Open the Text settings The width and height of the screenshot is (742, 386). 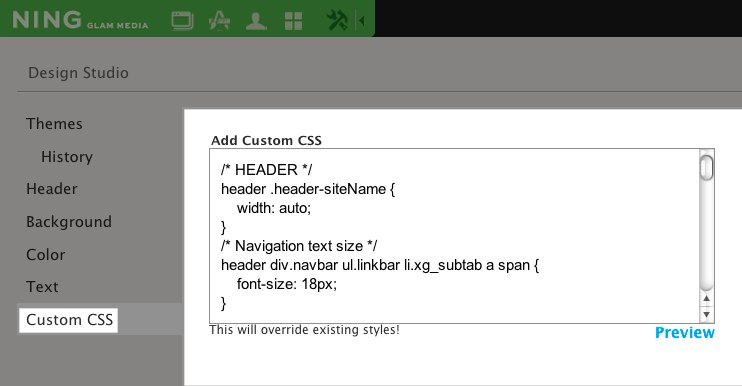[42, 287]
